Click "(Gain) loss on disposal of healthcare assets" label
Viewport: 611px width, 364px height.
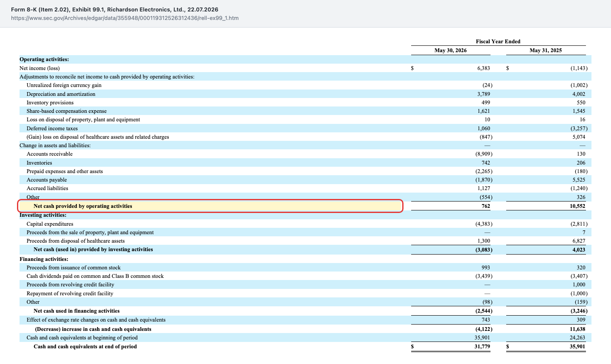pos(98,137)
